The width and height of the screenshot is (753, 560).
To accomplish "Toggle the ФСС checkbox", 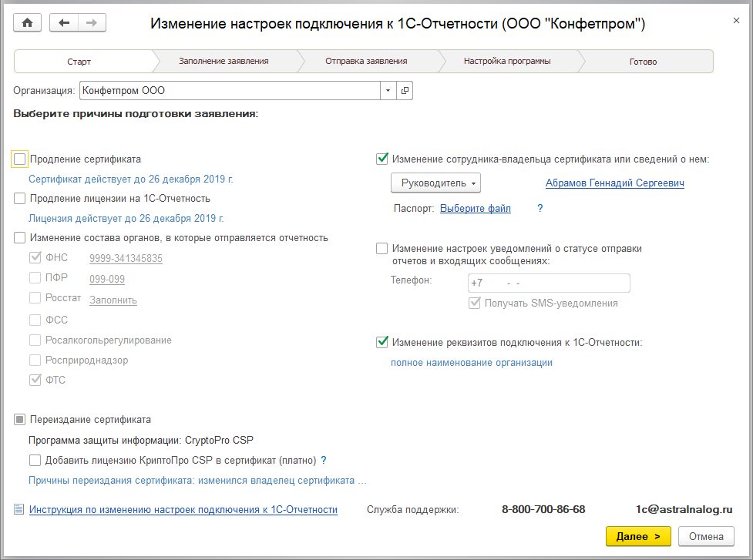I will pos(35,320).
